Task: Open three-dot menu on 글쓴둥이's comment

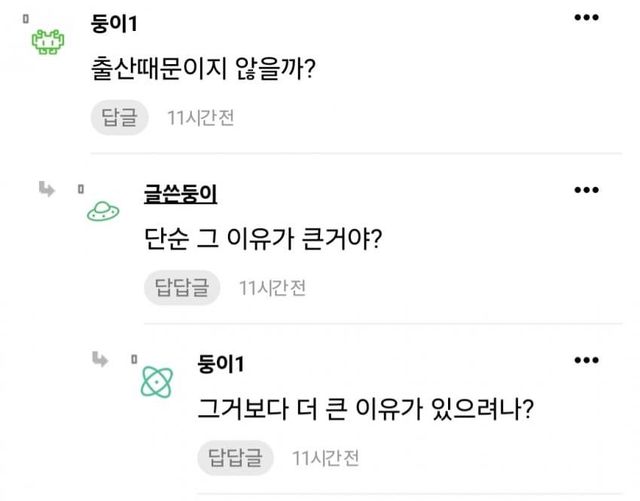Action: click(x=587, y=189)
